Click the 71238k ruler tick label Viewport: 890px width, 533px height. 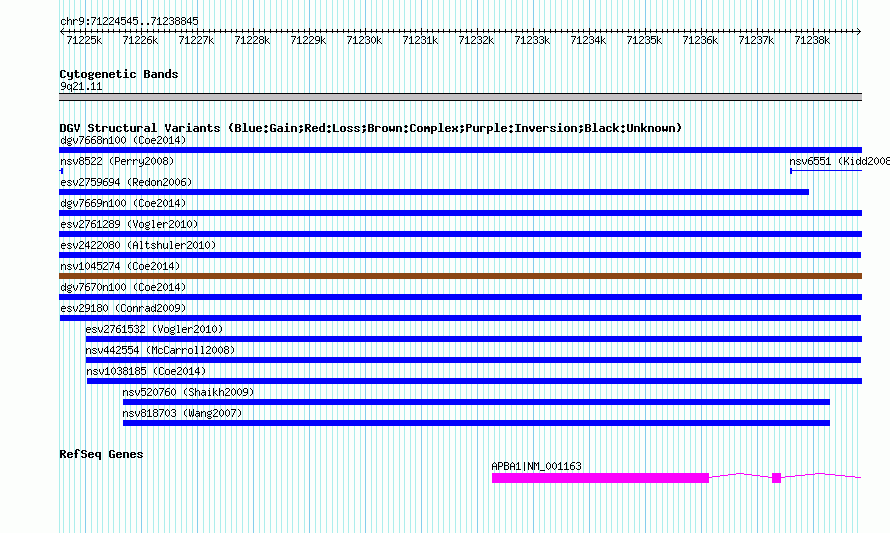tap(812, 40)
